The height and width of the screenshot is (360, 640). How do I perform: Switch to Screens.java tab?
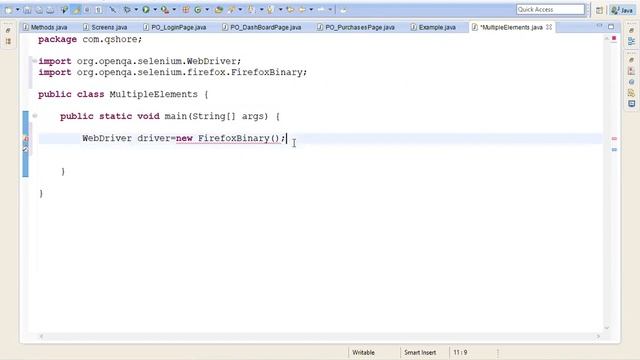pos(105,27)
